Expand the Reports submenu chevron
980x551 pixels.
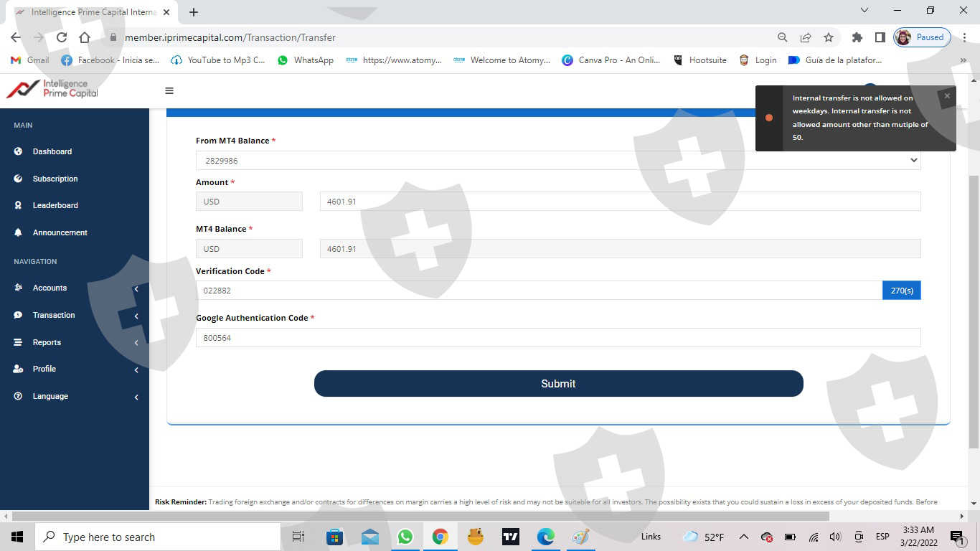click(136, 343)
